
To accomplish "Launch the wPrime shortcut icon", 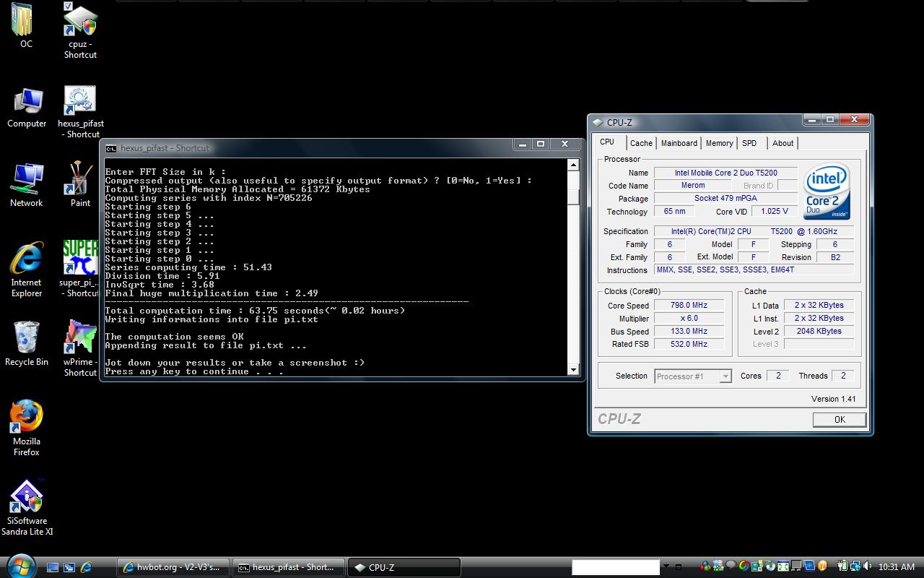I will pos(80,348).
